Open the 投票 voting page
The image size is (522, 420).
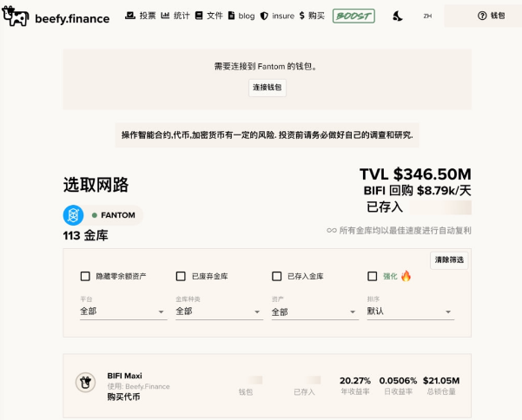(x=140, y=16)
